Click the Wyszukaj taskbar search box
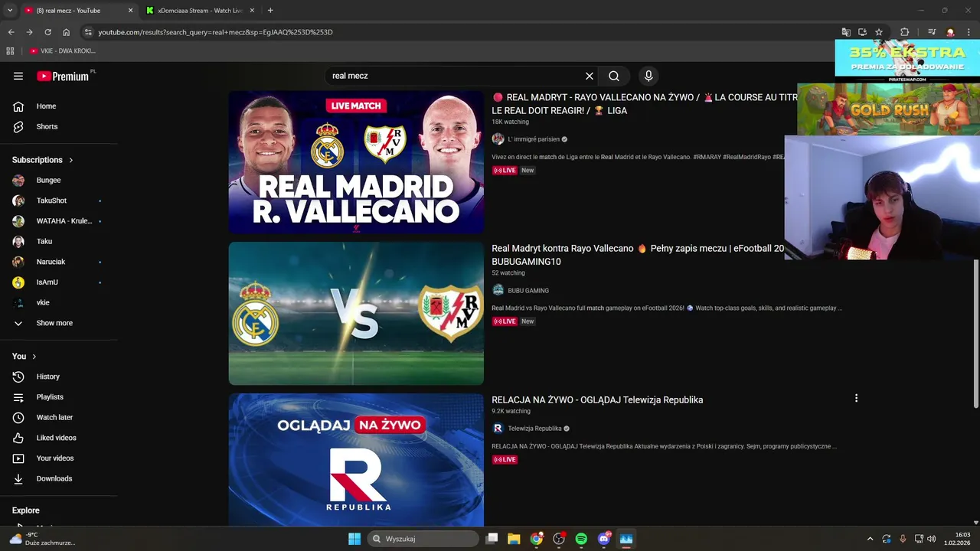980x551 pixels. click(423, 539)
